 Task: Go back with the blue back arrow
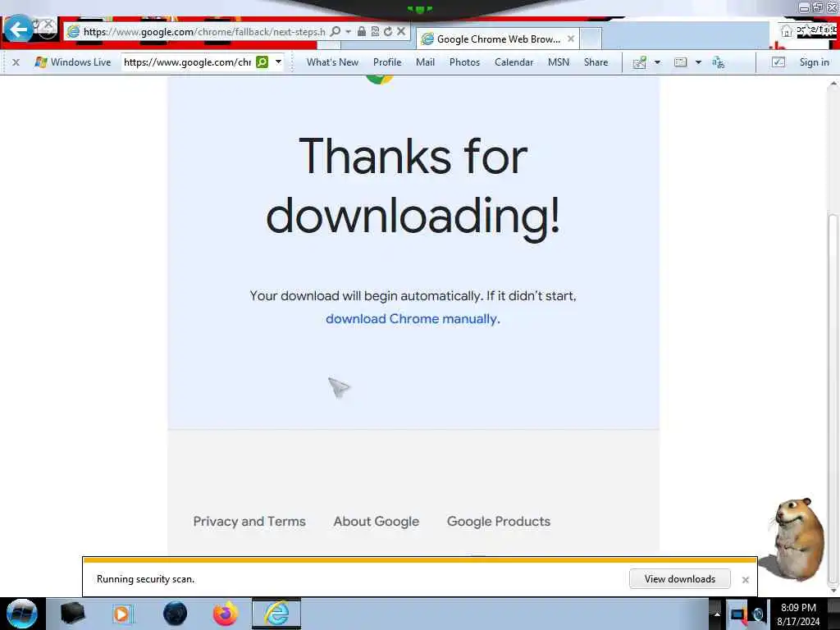pyautogui.click(x=18, y=29)
